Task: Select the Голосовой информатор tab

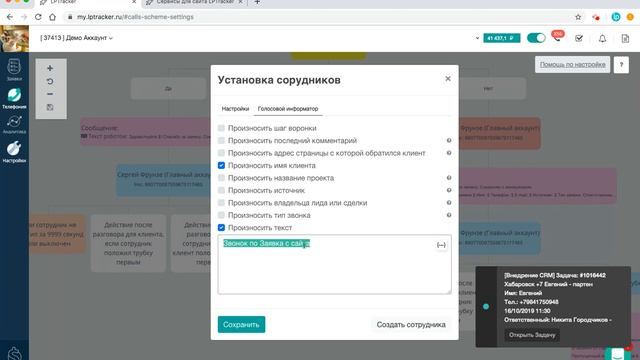Action: 288,109
